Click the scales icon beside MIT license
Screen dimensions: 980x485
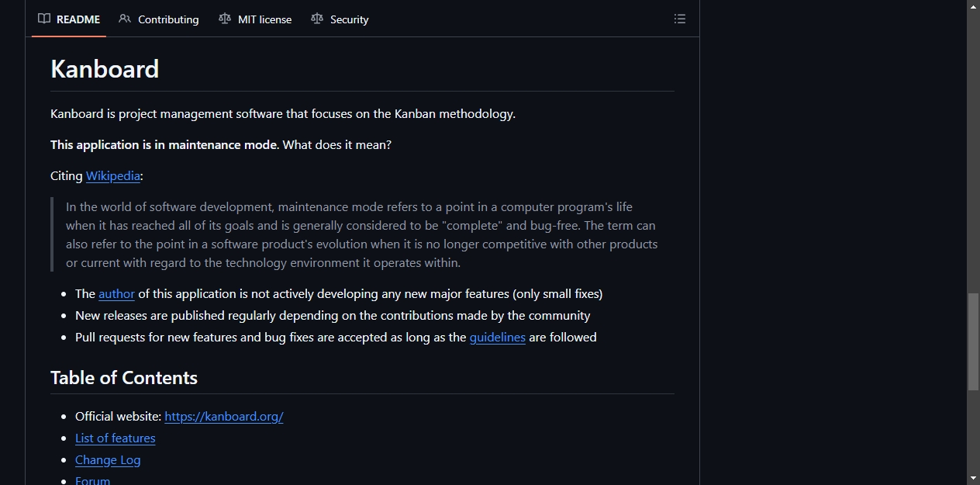coord(225,19)
